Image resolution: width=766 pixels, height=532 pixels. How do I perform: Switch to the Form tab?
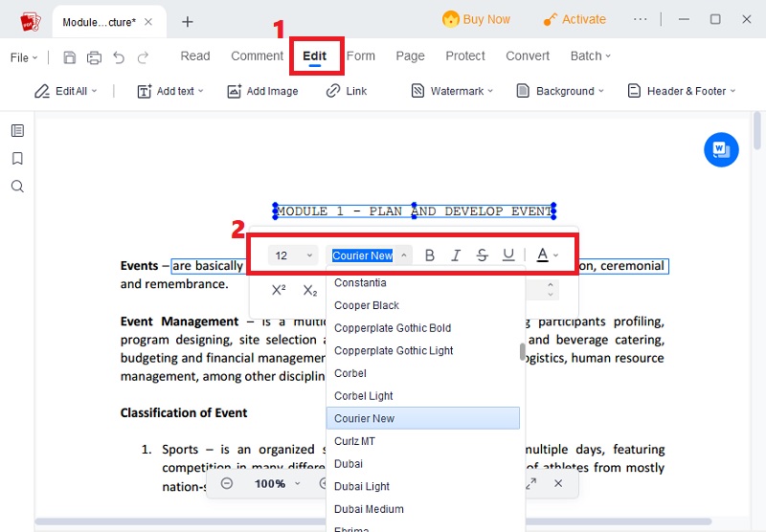pos(361,55)
